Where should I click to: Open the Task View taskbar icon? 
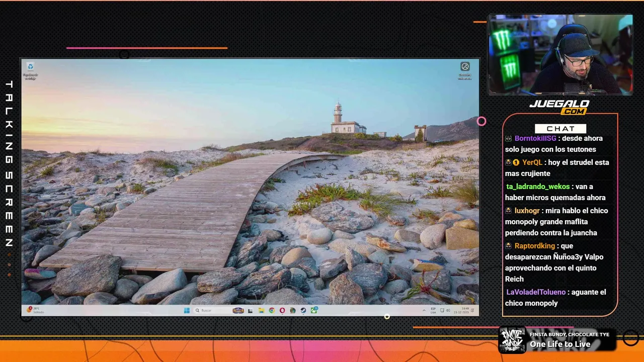pos(250,311)
